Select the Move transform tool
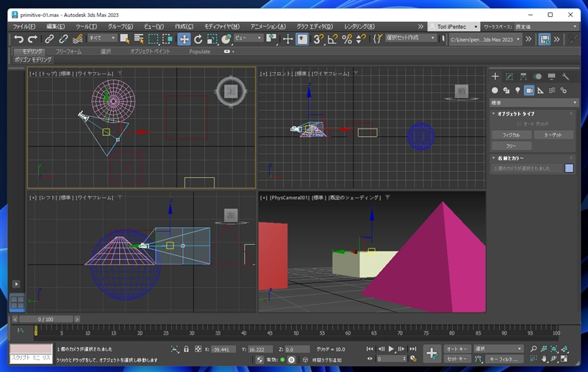 184,39
